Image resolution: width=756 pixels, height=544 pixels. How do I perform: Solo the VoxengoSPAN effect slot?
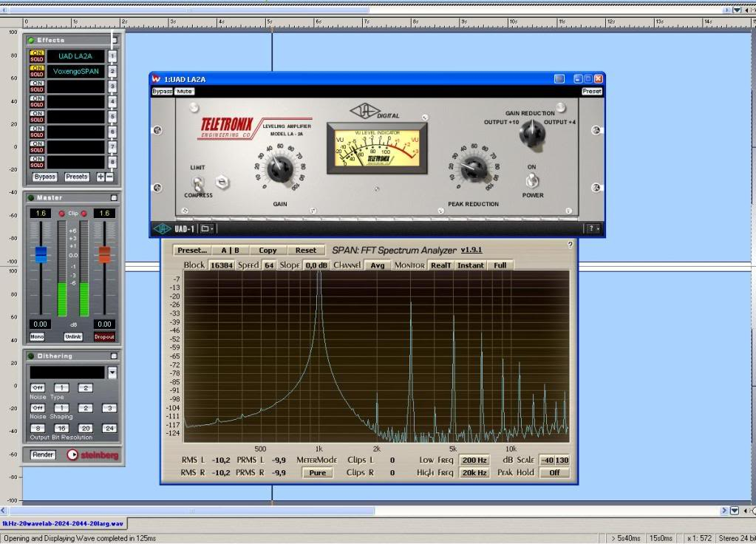point(36,74)
